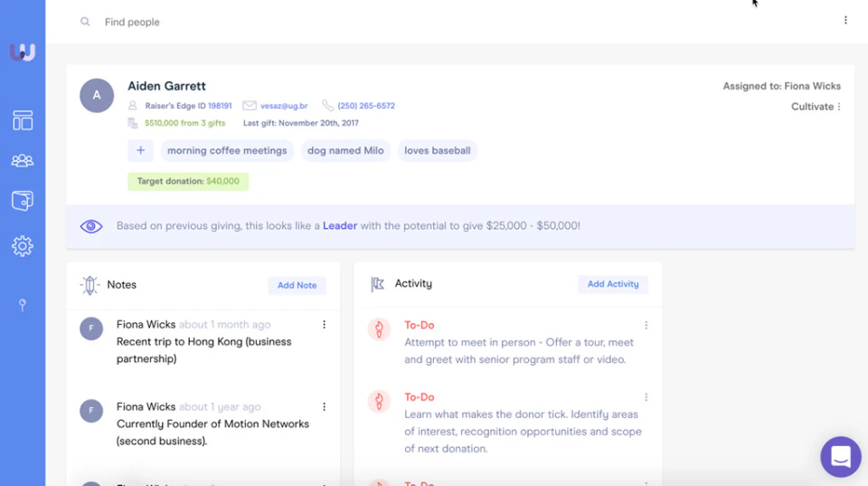Click the gifts total icon

tap(132, 123)
